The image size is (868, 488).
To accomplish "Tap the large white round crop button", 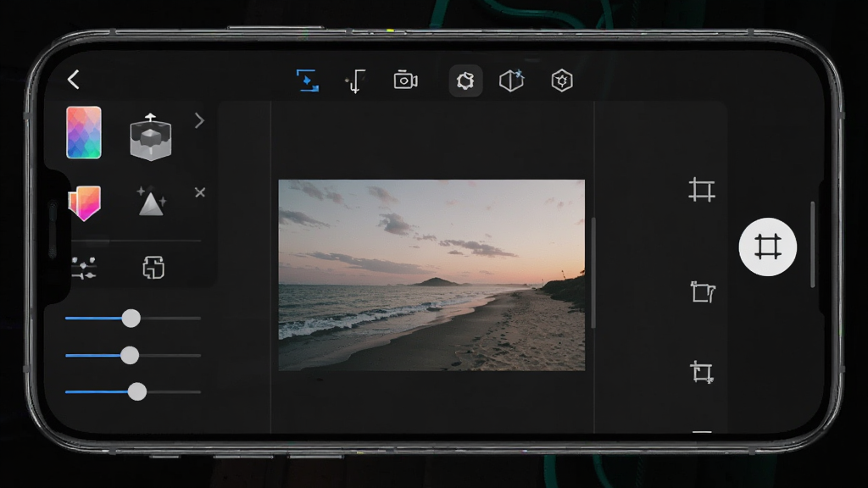I will click(768, 247).
